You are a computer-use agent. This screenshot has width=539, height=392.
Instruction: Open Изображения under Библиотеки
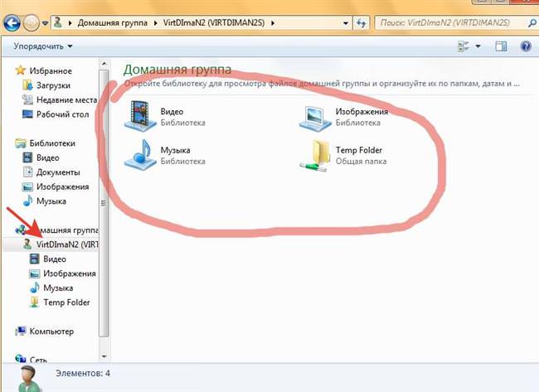(62, 186)
